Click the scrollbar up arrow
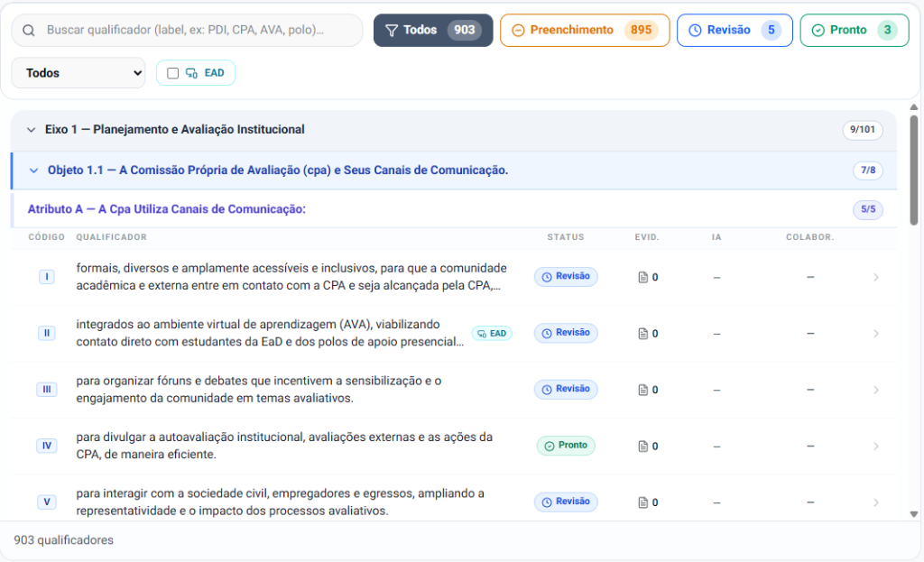This screenshot has width=924, height=562. click(x=914, y=107)
